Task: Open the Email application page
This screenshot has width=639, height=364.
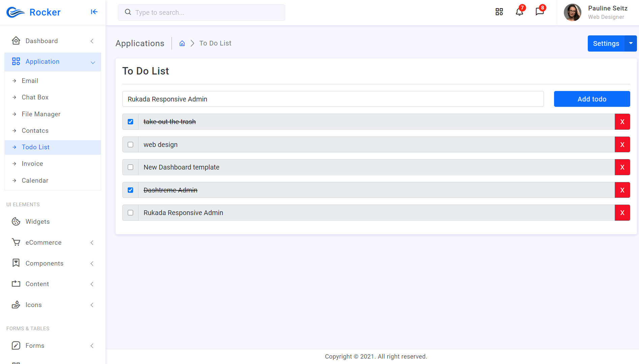Action: tap(30, 81)
